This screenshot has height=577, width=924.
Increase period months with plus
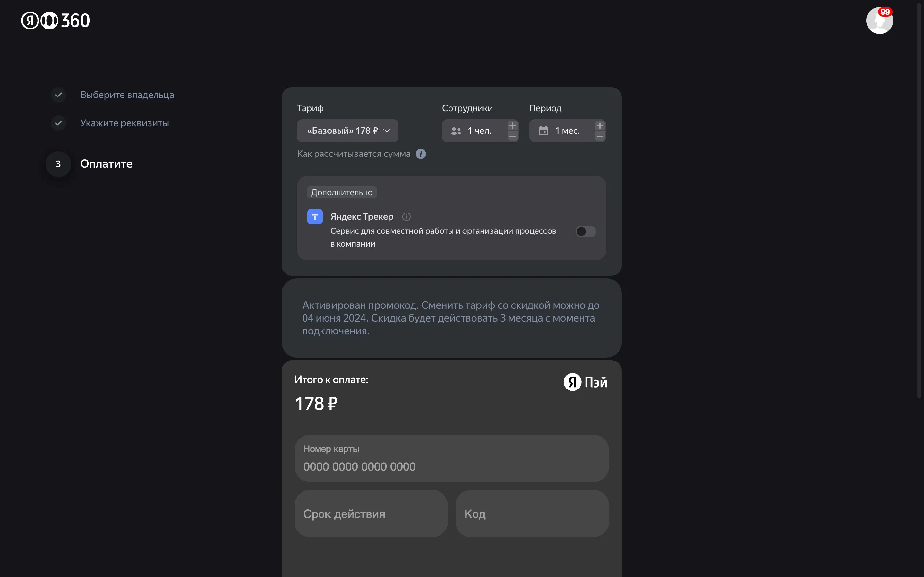pos(599,126)
